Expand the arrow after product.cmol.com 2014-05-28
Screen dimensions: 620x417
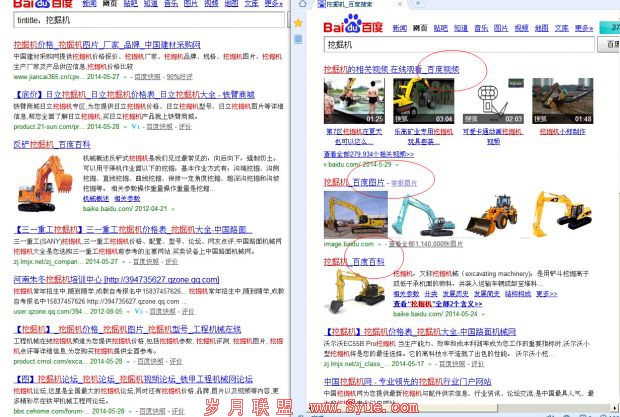coord(128,361)
